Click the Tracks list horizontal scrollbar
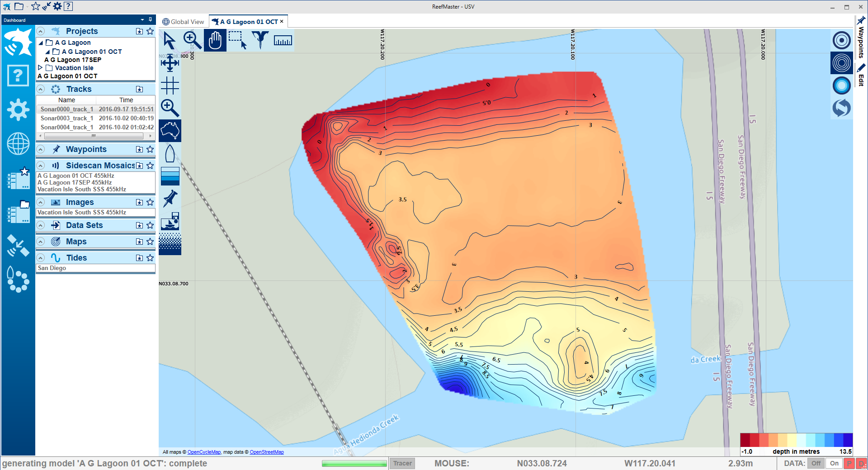The image size is (868, 470). point(95,136)
